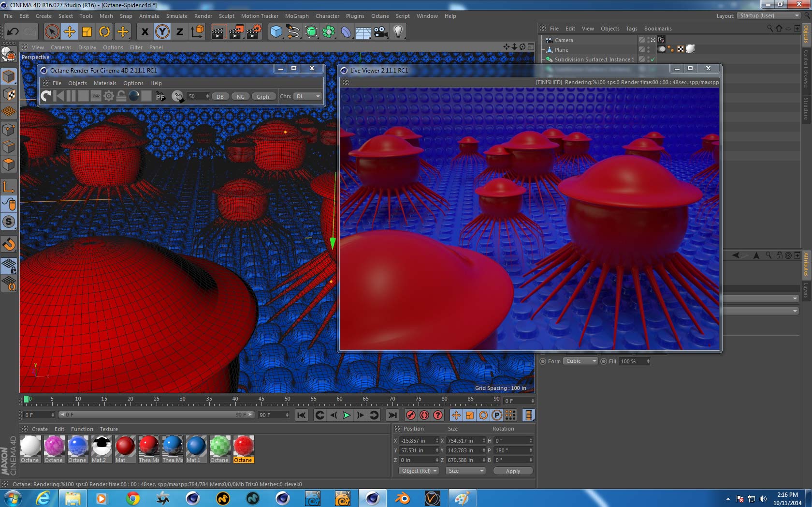Add a Cube primitive object
Image resolution: width=812 pixels, height=507 pixels.
point(276,32)
